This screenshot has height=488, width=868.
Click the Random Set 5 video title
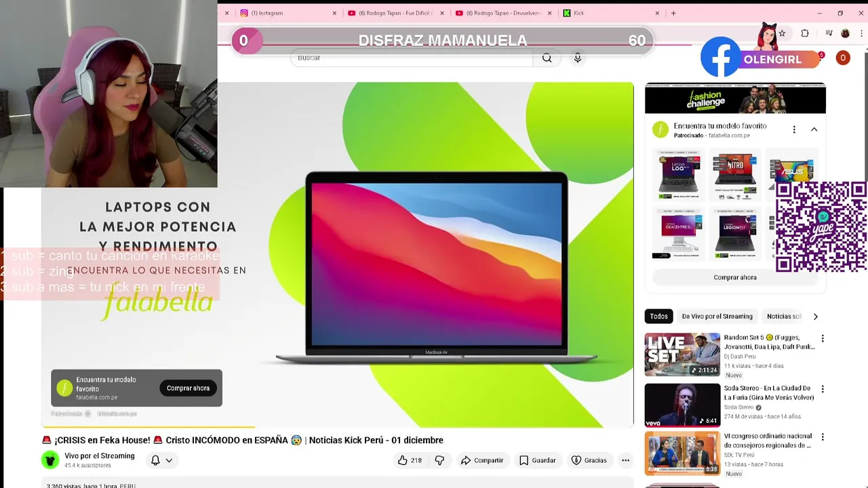(769, 342)
